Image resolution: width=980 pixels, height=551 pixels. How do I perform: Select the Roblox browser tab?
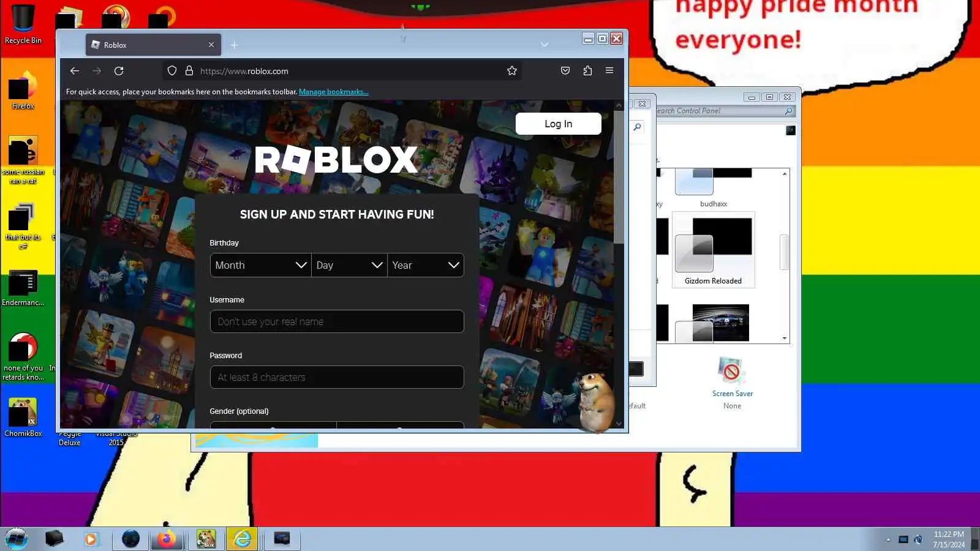(x=153, y=45)
